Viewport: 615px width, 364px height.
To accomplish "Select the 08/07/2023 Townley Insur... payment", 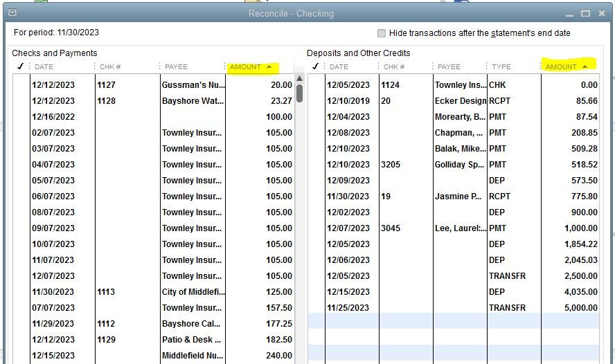I will [153, 212].
